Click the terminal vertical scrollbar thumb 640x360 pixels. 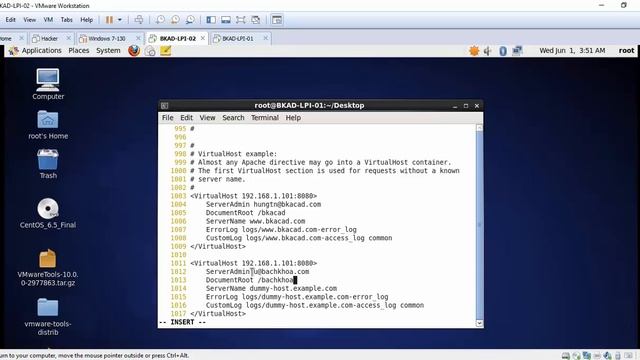coord(480,225)
